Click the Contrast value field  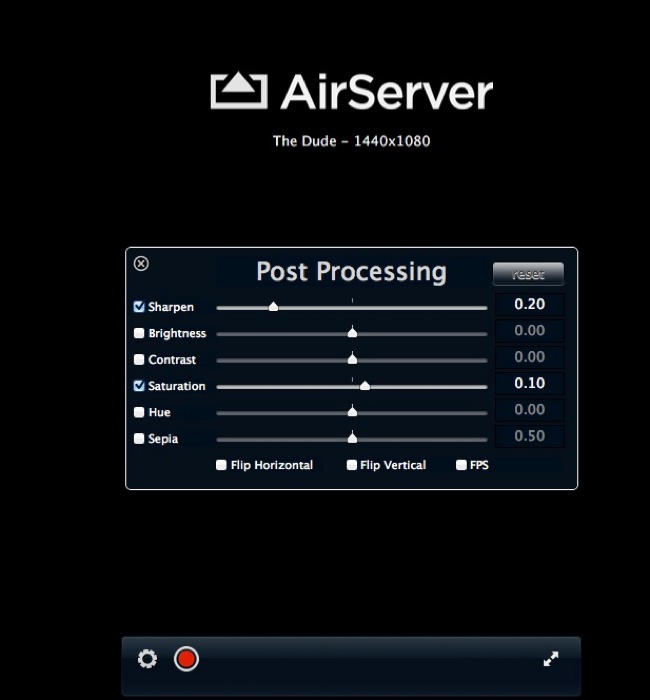coord(529,357)
